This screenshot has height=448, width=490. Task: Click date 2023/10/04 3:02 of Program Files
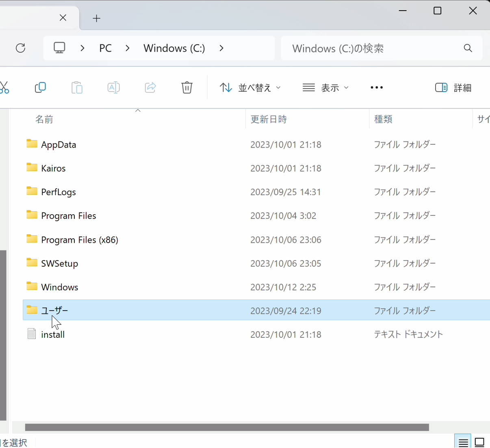(x=283, y=215)
